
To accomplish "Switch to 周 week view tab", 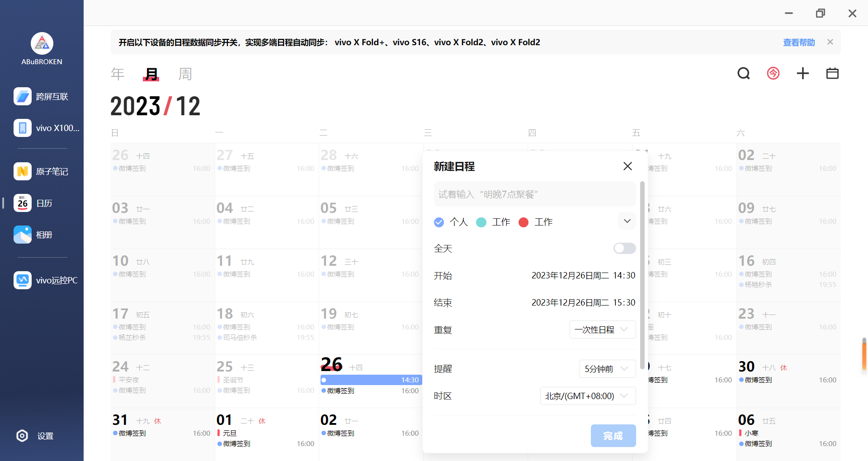I will click(185, 74).
